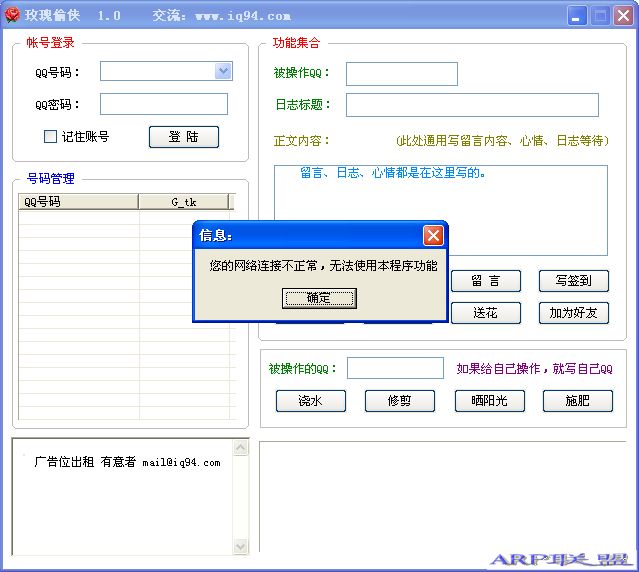
Task: Toggle the 记住账号 checkbox
Action: coord(51,137)
